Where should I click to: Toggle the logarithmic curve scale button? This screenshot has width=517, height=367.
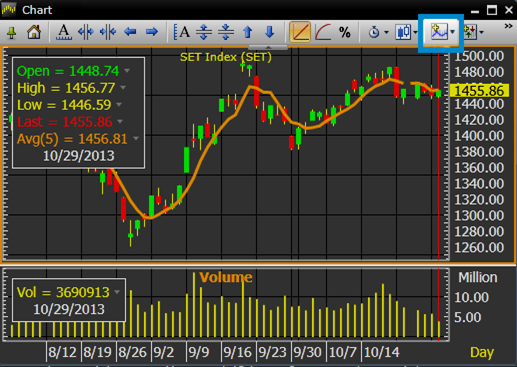point(323,32)
